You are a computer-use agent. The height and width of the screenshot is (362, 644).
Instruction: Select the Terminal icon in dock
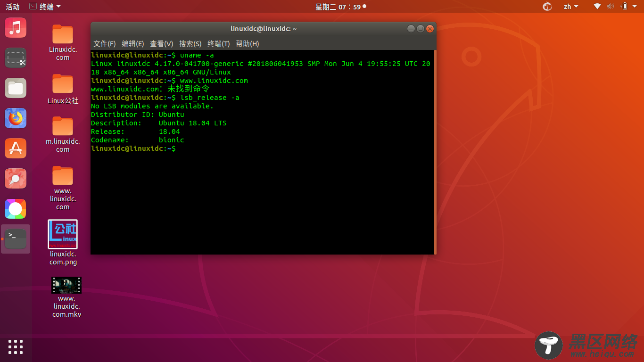pyautogui.click(x=16, y=239)
